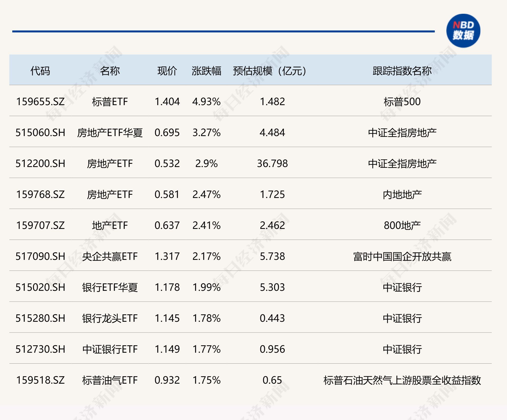
Task: Click scale value 36.798
Action: pyautogui.click(x=272, y=164)
